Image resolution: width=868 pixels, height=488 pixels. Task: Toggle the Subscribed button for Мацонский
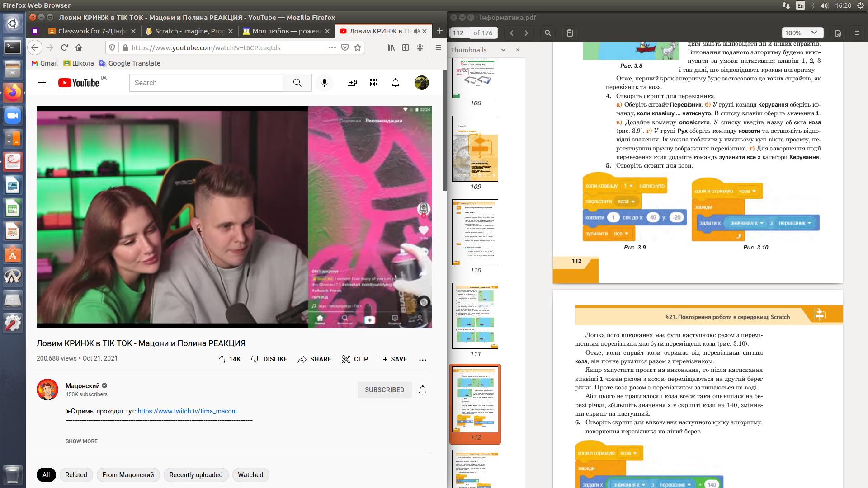(384, 390)
